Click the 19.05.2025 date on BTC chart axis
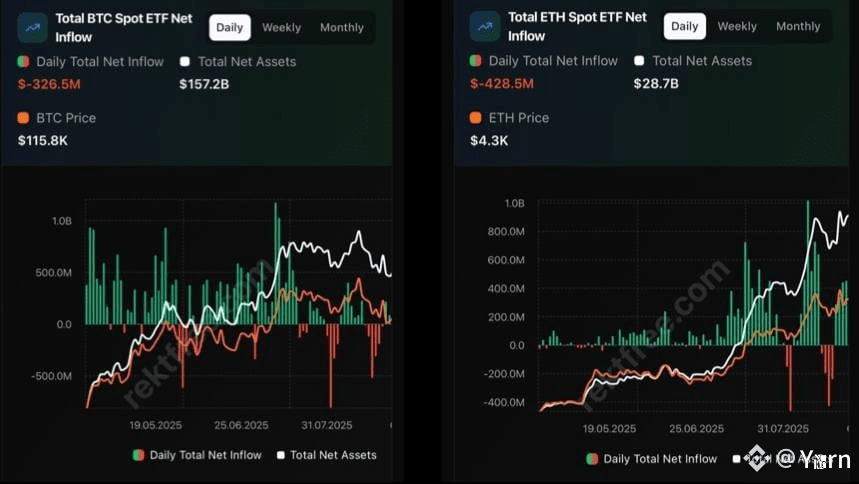 click(156, 425)
